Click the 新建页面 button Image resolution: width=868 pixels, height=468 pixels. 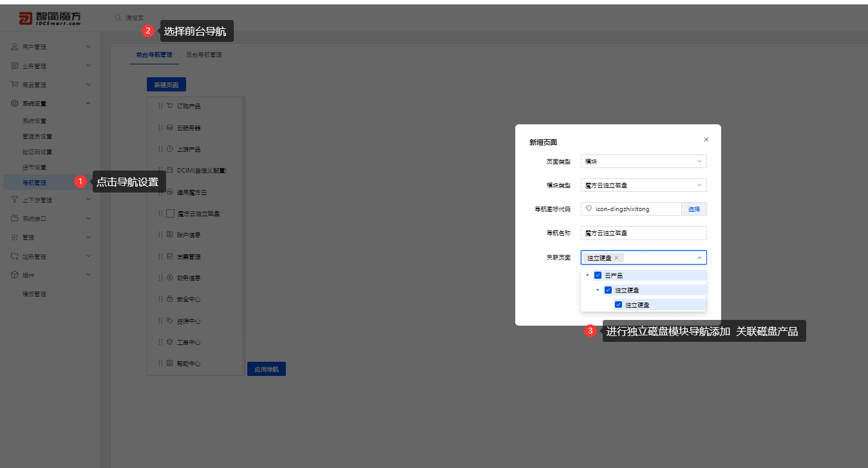tap(166, 84)
